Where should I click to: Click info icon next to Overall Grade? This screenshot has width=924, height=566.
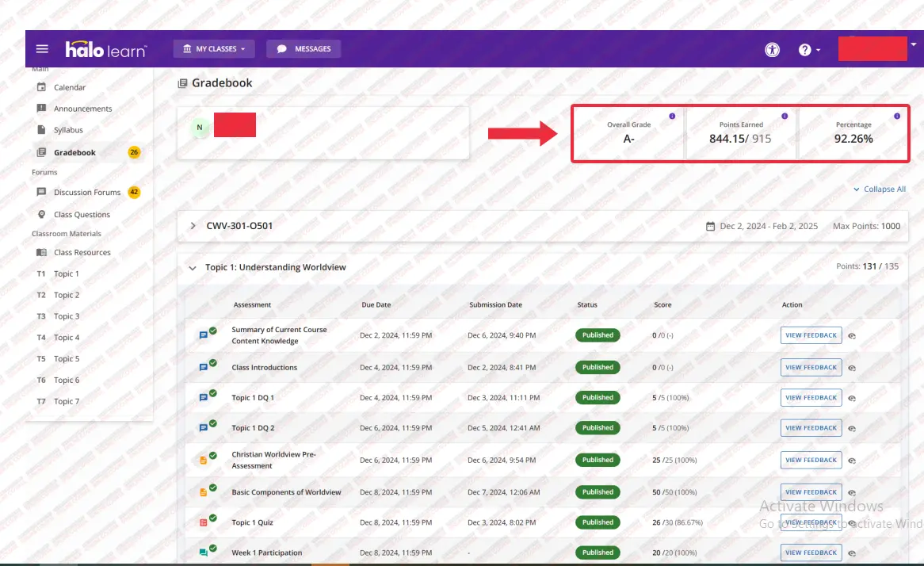(672, 117)
